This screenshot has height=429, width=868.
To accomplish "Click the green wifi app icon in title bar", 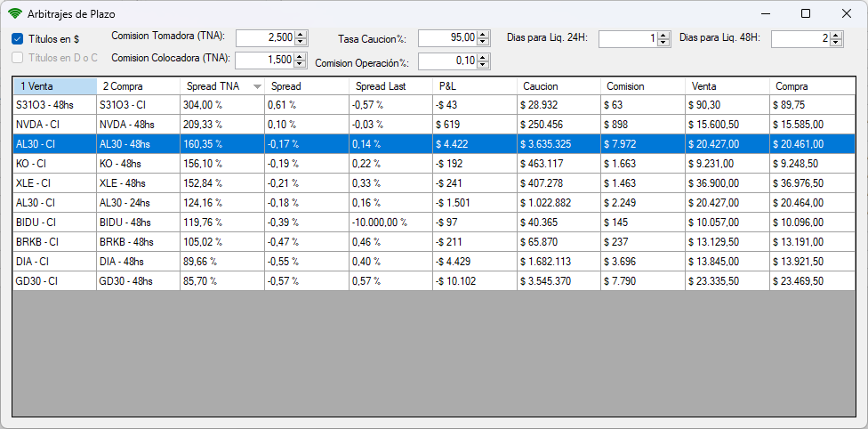I will (x=15, y=14).
